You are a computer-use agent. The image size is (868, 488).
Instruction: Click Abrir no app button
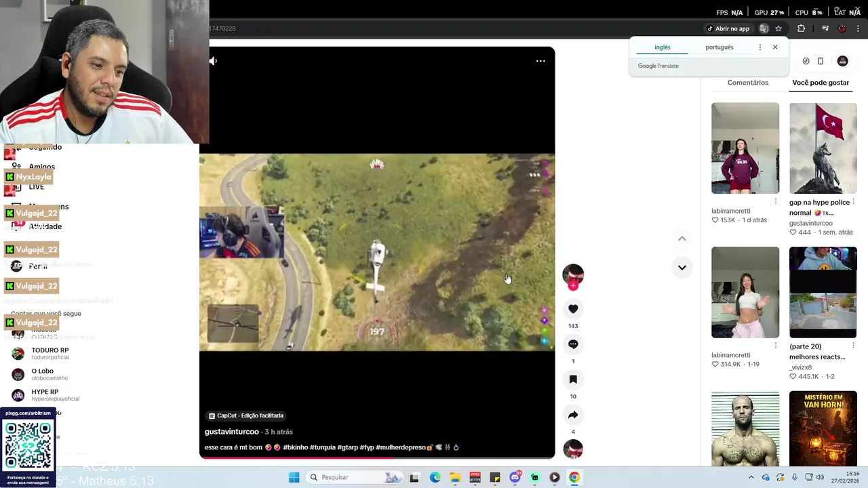[x=728, y=28]
